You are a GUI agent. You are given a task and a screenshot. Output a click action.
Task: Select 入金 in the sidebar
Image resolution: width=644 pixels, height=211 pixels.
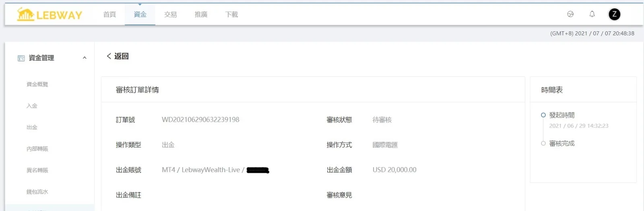tap(32, 106)
